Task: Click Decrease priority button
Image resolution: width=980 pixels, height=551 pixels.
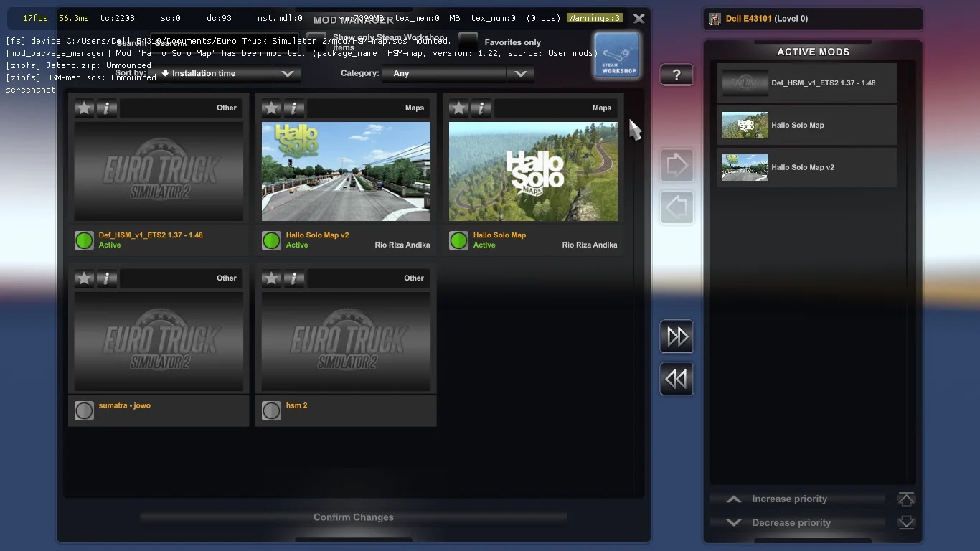Action: tap(797, 523)
